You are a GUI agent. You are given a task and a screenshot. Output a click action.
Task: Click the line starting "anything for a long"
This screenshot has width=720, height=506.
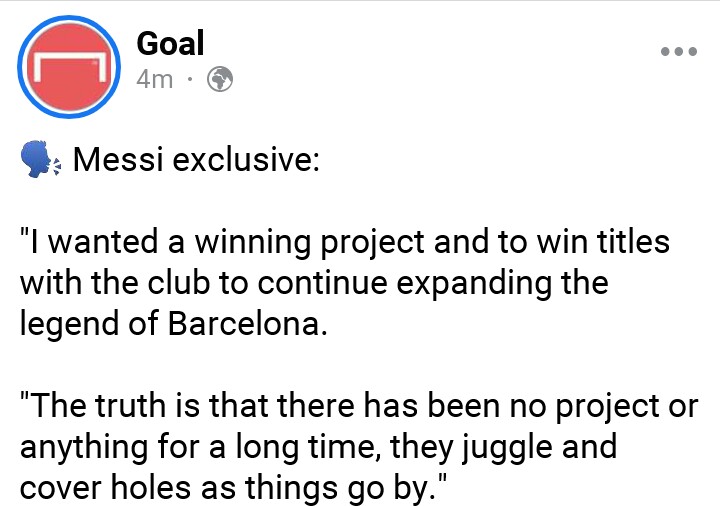click(x=318, y=446)
